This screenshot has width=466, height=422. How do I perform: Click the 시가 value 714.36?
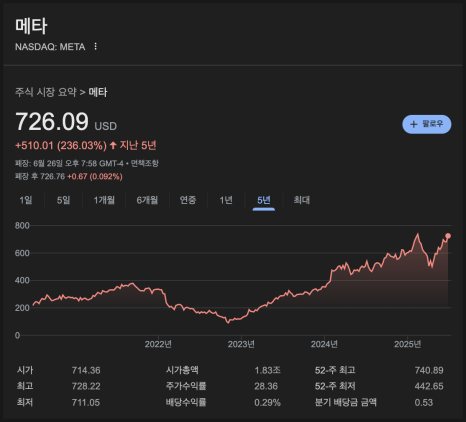[86, 370]
